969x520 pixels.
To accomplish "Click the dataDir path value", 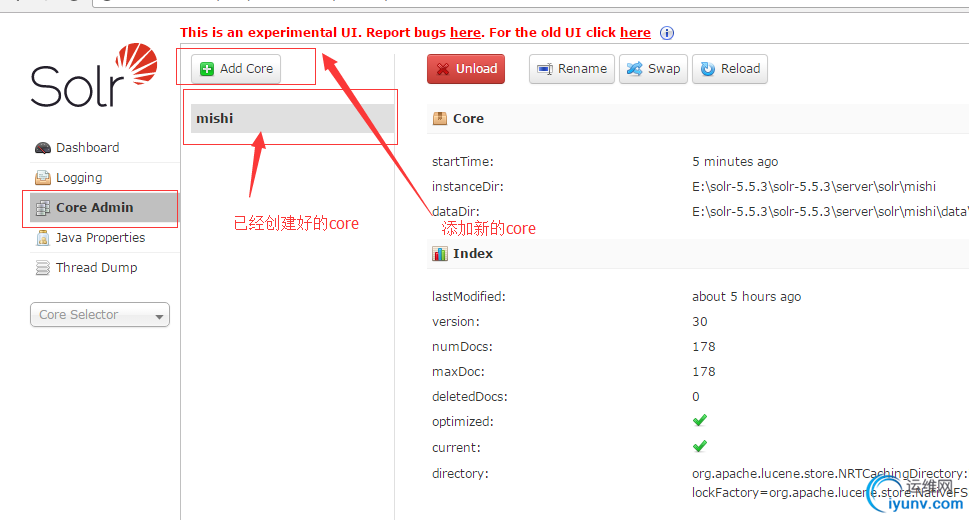I will pyautogui.click(x=830, y=211).
